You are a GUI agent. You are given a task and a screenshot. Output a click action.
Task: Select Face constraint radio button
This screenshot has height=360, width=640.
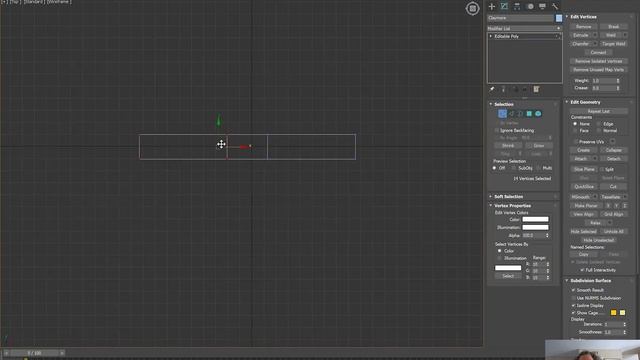[x=575, y=131]
